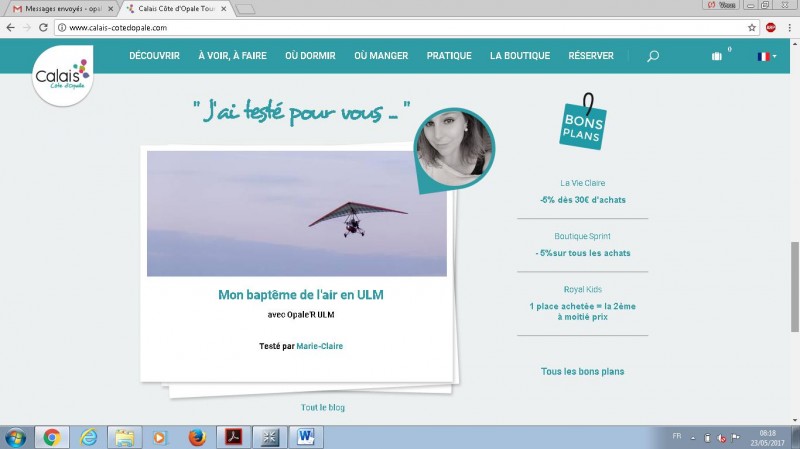Open the Tous les bons plans link
The height and width of the screenshot is (449, 800).
click(x=582, y=371)
